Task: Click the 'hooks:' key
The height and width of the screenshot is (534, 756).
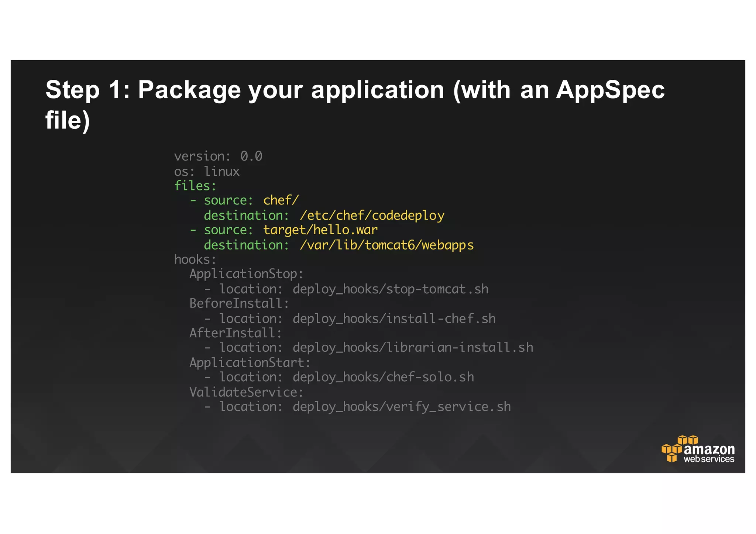Action: [x=195, y=259]
